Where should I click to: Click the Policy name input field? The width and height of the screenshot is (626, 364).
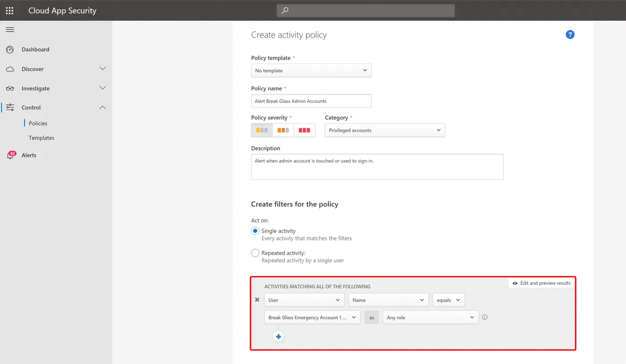[x=311, y=101]
